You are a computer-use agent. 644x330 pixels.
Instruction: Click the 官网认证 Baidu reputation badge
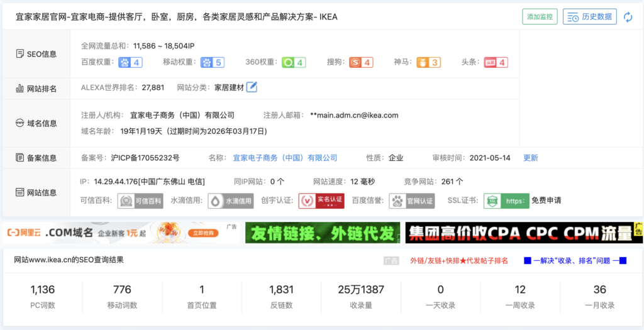412,201
